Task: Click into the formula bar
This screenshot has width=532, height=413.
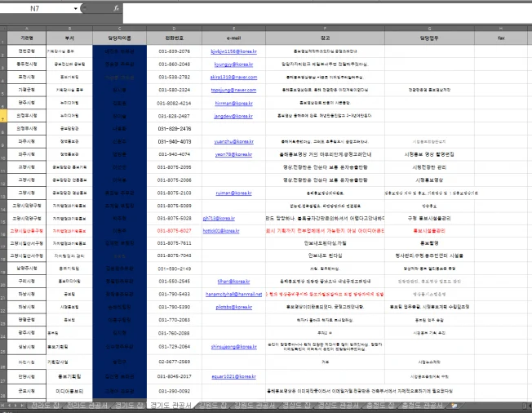Action: [x=327, y=13]
